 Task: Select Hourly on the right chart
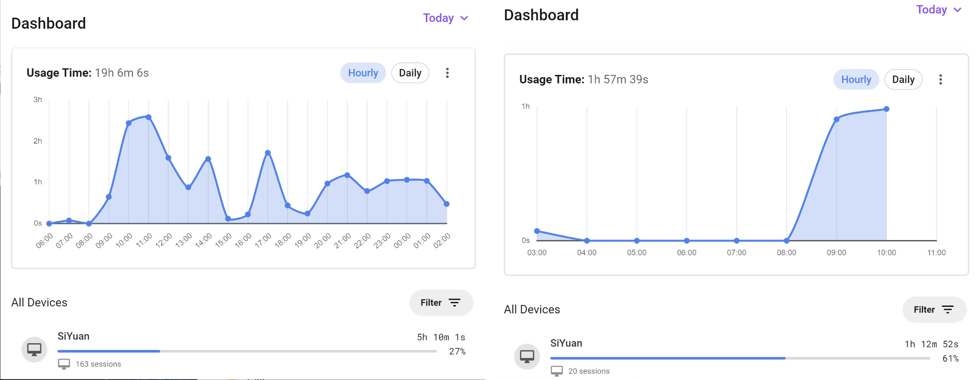click(856, 80)
